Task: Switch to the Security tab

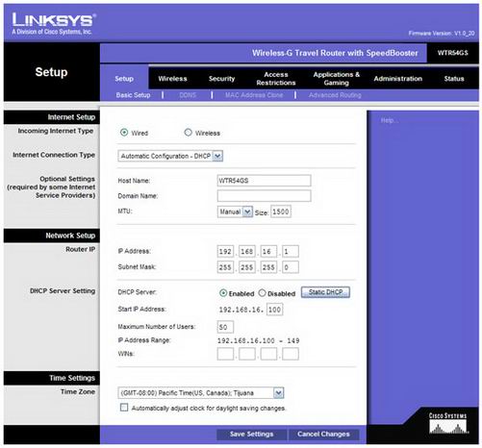Action: tap(221, 79)
